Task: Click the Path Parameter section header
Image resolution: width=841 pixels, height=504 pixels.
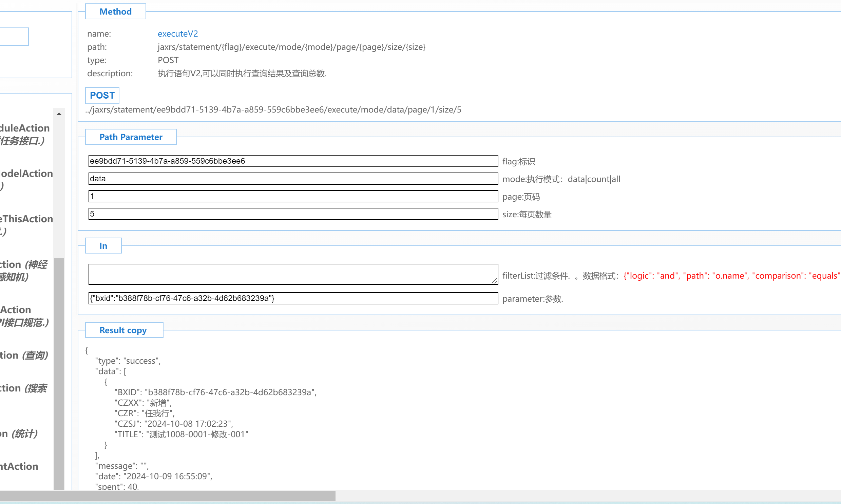Action: click(131, 137)
